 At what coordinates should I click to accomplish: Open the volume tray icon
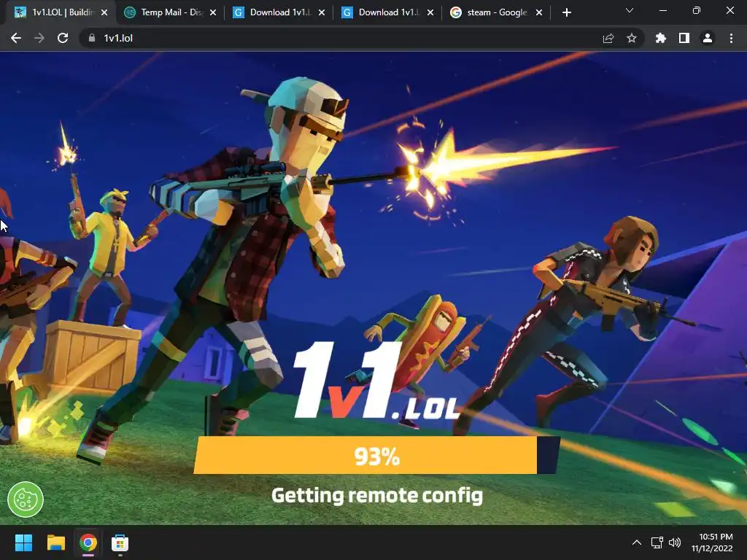[675, 542]
